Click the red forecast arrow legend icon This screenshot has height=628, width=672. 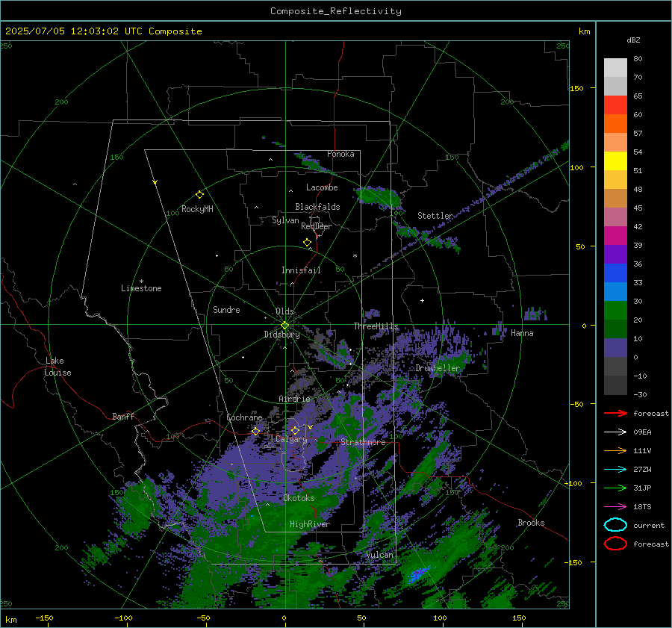click(615, 413)
